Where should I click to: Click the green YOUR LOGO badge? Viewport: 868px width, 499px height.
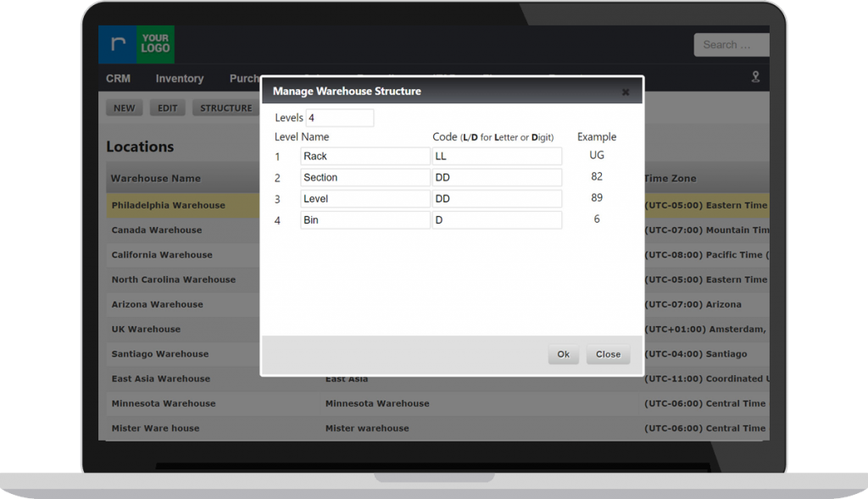[x=155, y=45]
